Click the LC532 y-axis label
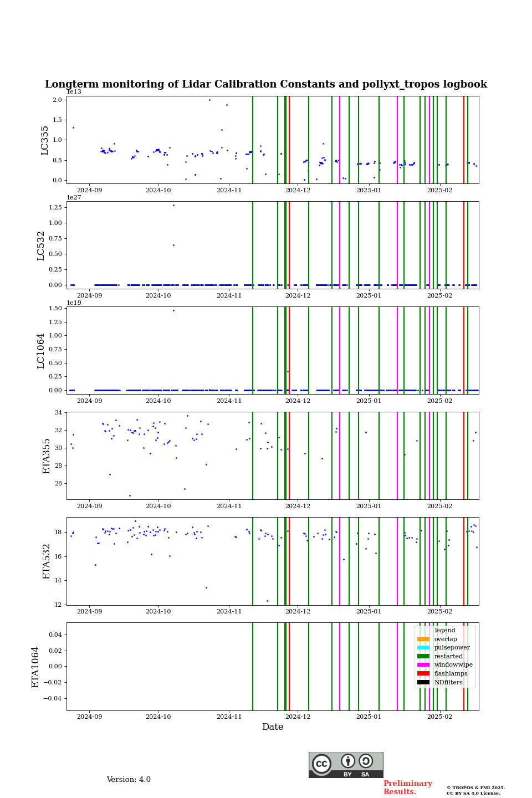 41,245
